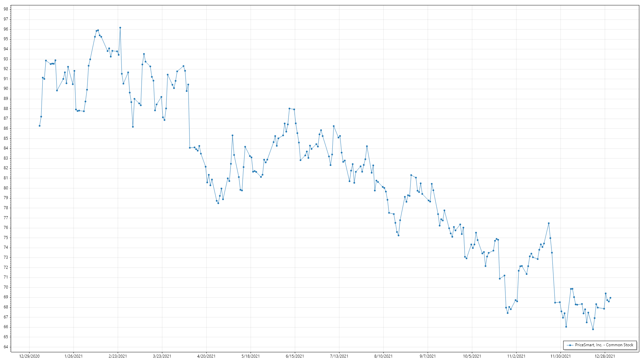Click the 70 label on the y-axis
Image resolution: width=644 pixels, height=362 pixels.
pyautogui.click(x=6, y=287)
